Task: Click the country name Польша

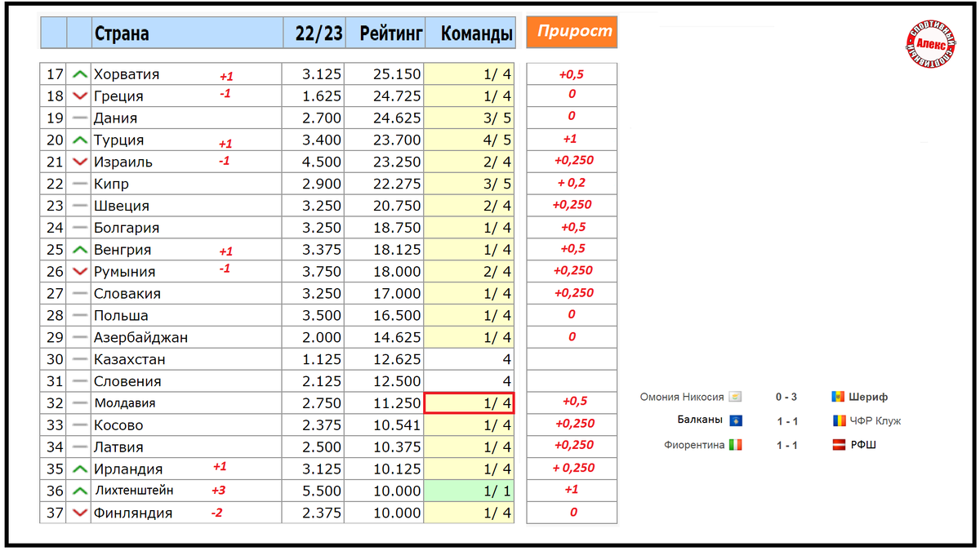Action: coord(121,315)
